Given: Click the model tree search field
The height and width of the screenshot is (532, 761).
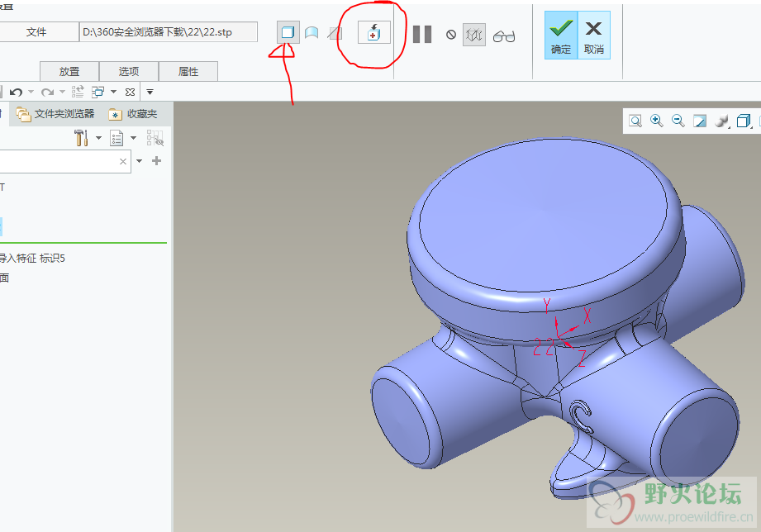Looking at the screenshot, I should pos(65,161).
